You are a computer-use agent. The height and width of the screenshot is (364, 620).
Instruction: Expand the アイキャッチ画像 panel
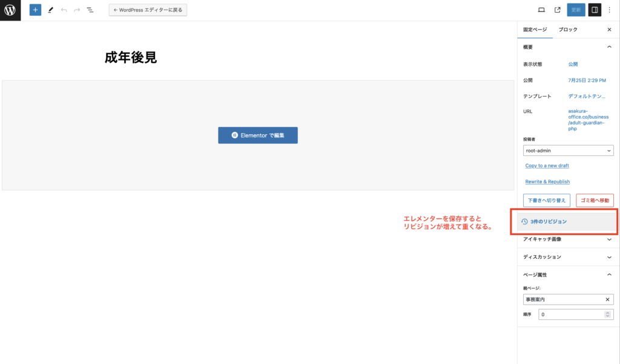pos(609,239)
